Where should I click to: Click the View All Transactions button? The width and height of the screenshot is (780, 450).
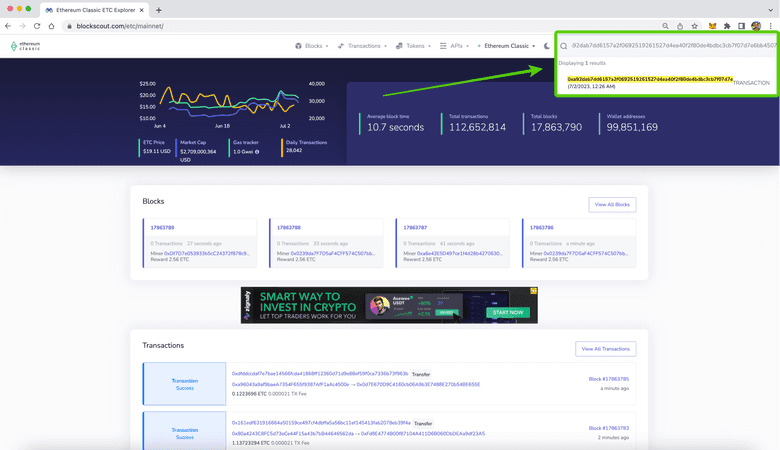coord(605,349)
